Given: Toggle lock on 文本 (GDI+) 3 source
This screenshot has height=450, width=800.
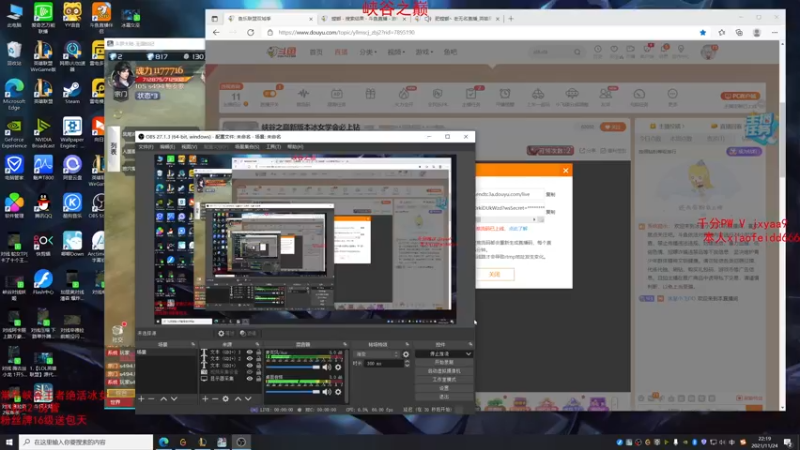Looking at the screenshot, I should coord(258,352).
